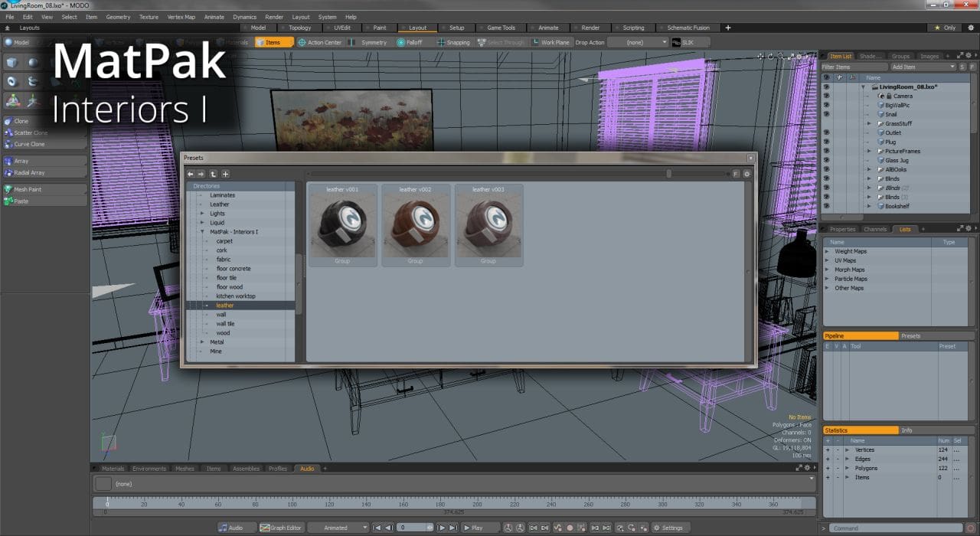Activate the Scatter Clone tool
This screenshot has width=980, height=536.
[44, 132]
